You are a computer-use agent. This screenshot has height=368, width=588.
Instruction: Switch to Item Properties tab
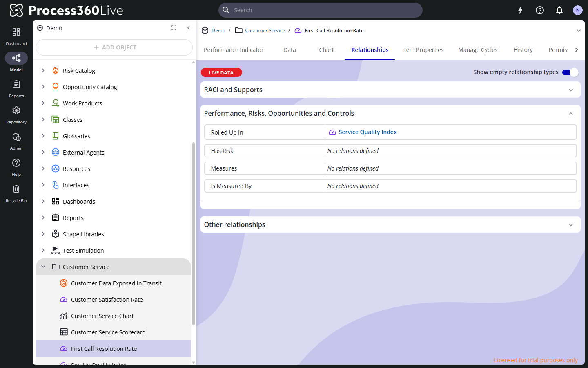pos(423,50)
